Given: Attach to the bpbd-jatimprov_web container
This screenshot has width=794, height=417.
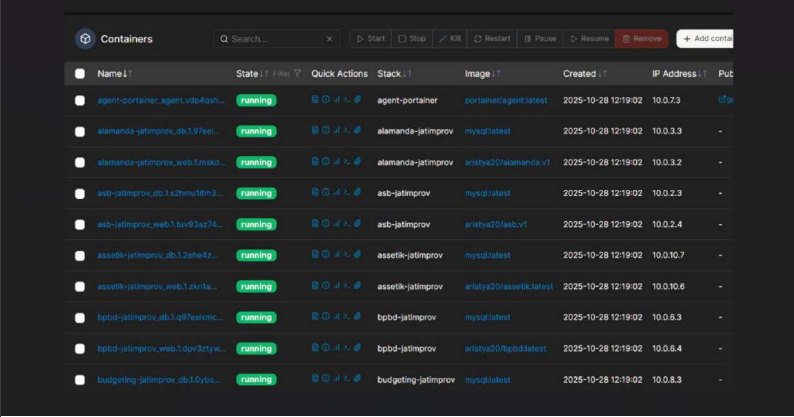Looking at the screenshot, I should pos(358,348).
